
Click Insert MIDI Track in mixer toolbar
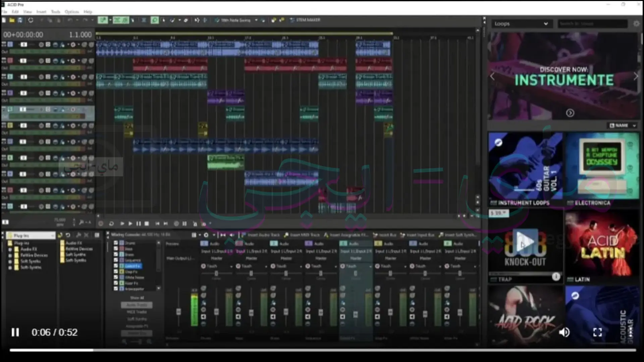pos(302,235)
